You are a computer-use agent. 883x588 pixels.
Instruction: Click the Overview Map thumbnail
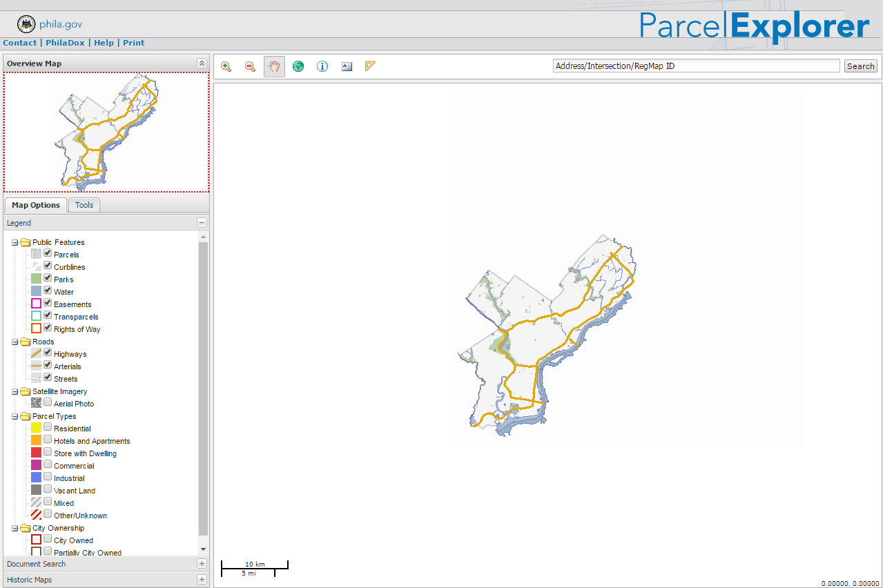pyautogui.click(x=106, y=132)
